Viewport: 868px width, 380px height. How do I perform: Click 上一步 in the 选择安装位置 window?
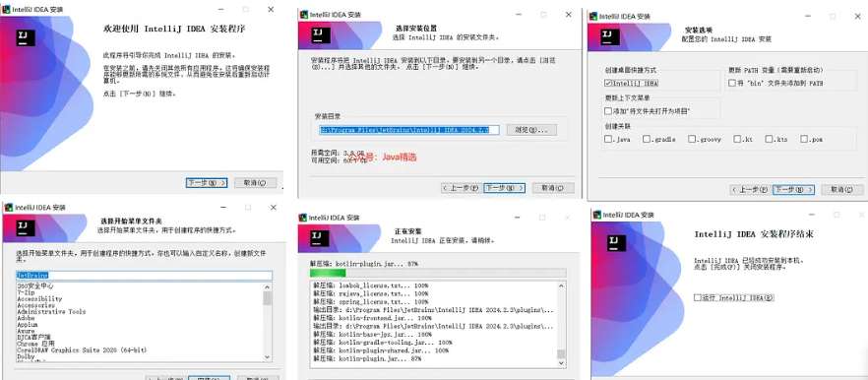point(462,188)
